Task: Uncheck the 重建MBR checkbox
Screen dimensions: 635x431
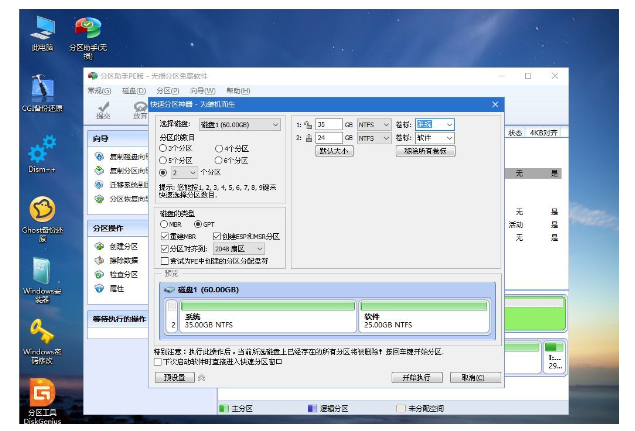Action: (165, 236)
